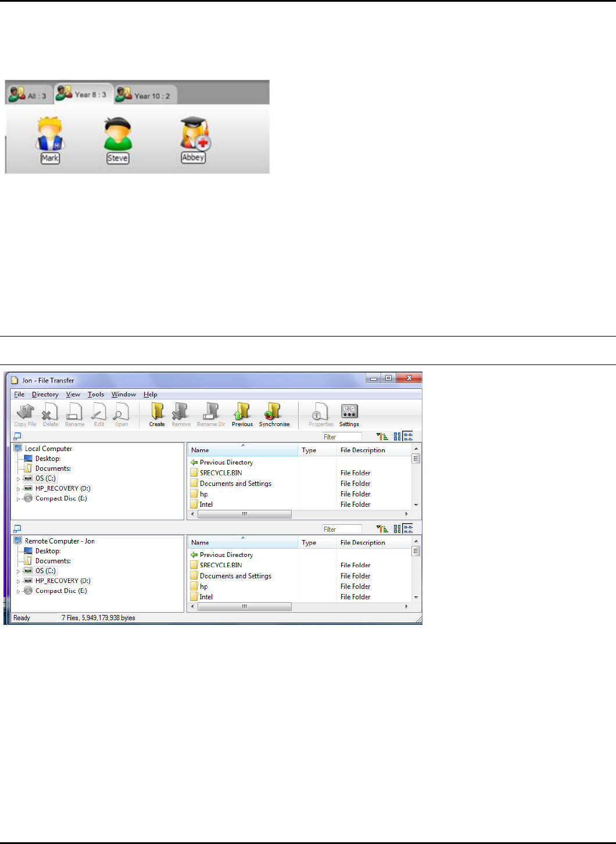Select Desktop: under Remote Computer
This screenshot has height=844, width=616.
tap(48, 551)
